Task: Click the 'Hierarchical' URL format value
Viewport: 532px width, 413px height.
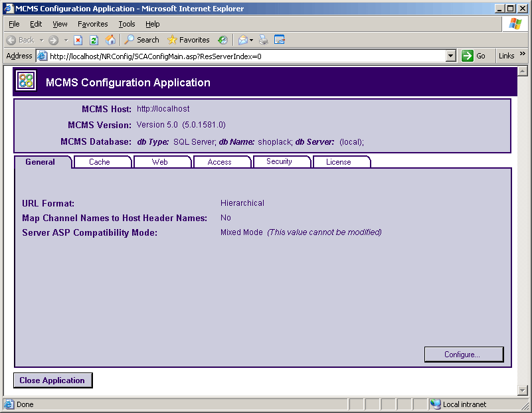Action: pyautogui.click(x=242, y=203)
